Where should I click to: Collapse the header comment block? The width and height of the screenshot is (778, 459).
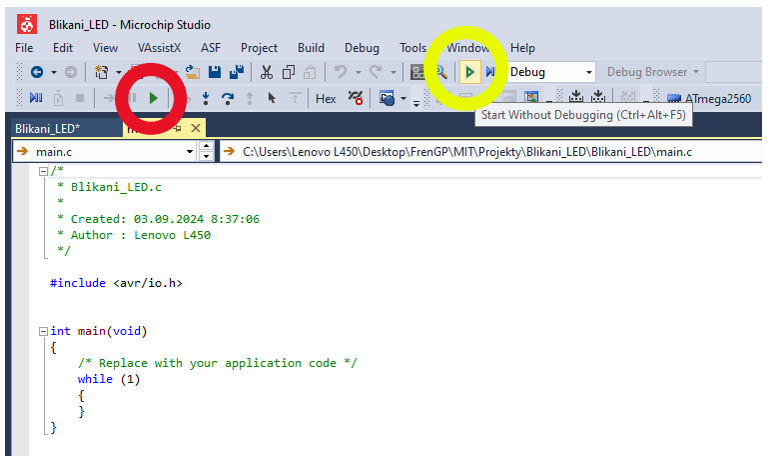(x=44, y=171)
